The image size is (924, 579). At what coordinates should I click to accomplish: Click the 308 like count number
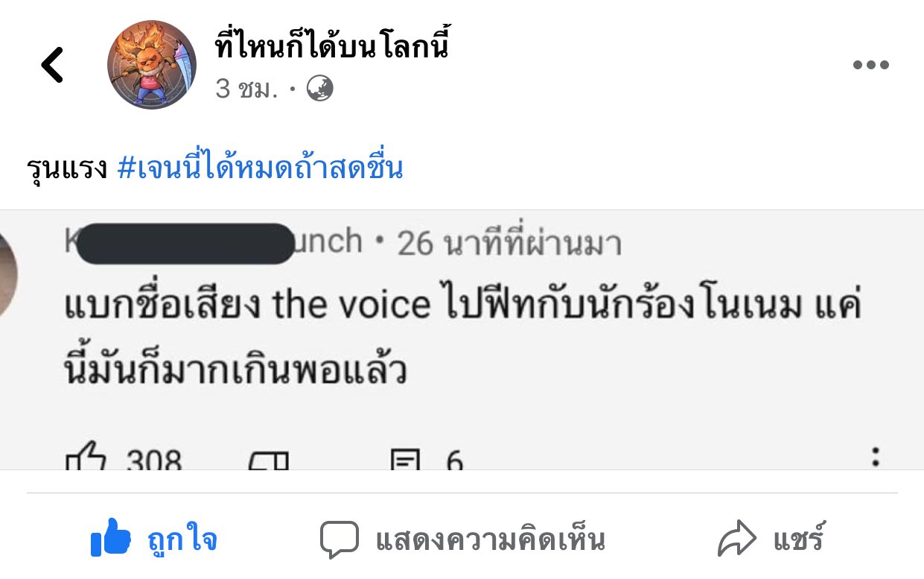[154, 461]
